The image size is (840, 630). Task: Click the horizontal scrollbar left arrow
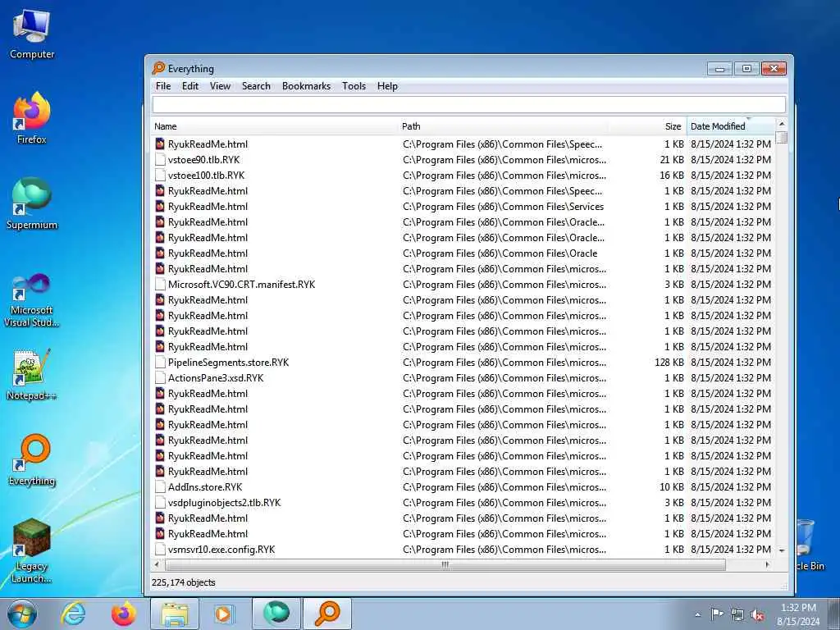click(x=157, y=564)
